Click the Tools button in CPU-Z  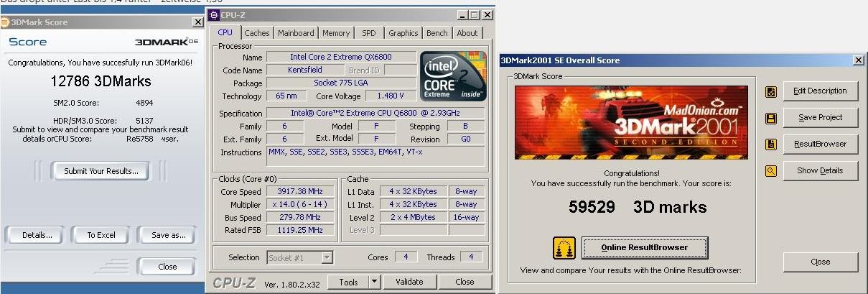tap(348, 282)
